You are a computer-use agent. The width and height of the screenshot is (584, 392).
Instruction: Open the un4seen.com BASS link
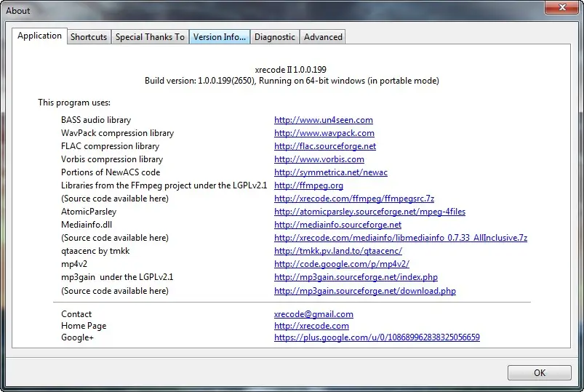[x=324, y=120]
